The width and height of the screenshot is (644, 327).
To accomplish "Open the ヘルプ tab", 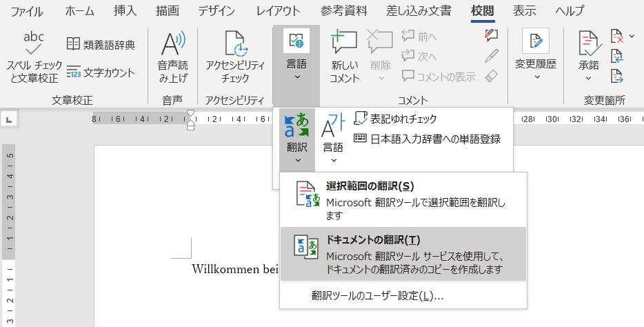I will (570, 11).
